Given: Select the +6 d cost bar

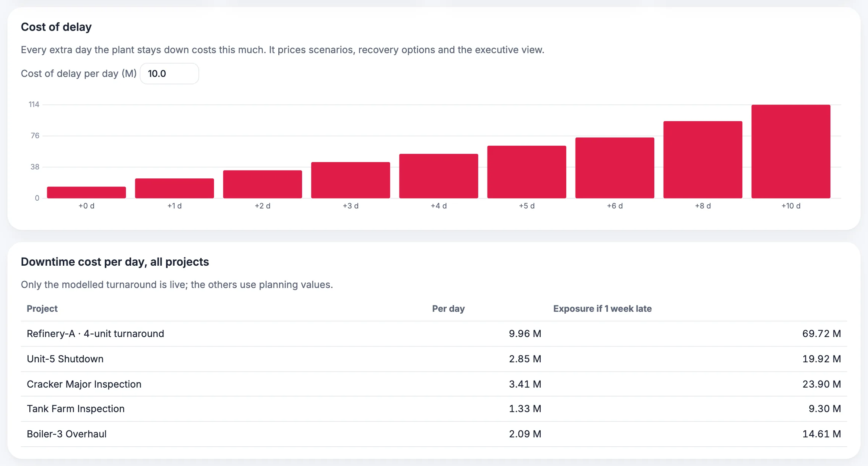Looking at the screenshot, I should (x=615, y=168).
